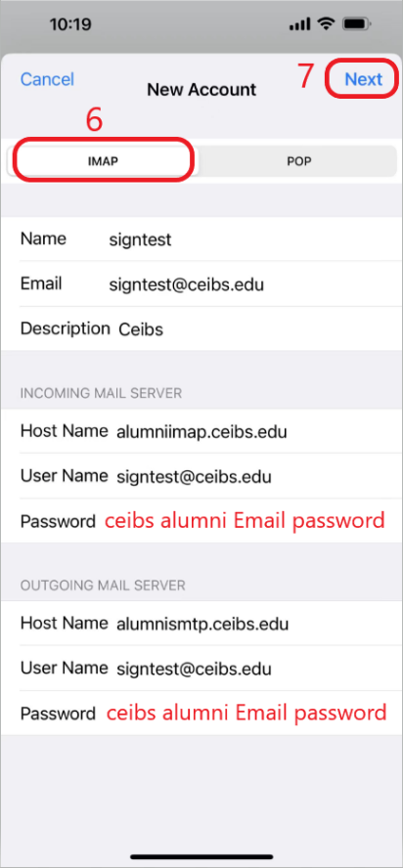Tap the INCOMING MAIL SERVER section header
Image resolution: width=403 pixels, height=868 pixels.
(102, 394)
